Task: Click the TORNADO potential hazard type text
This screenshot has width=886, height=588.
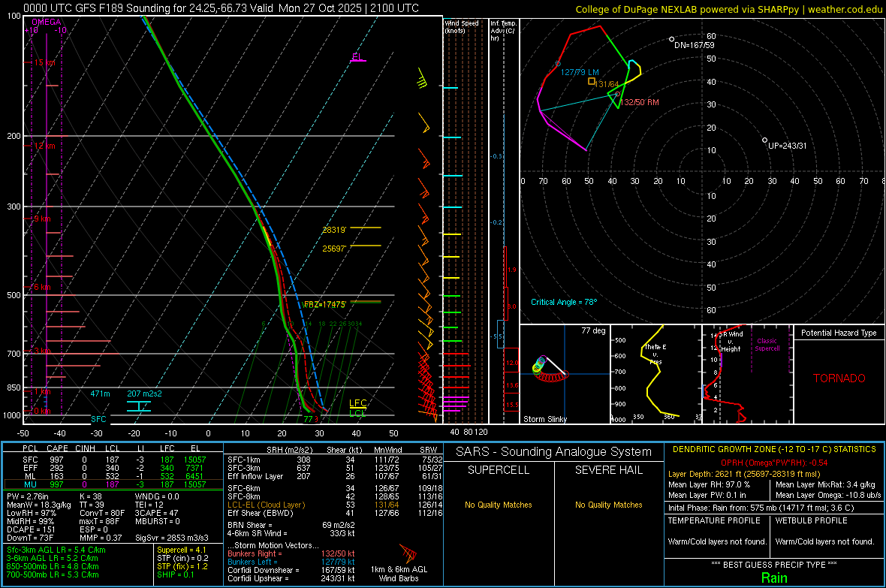Action: click(x=839, y=378)
